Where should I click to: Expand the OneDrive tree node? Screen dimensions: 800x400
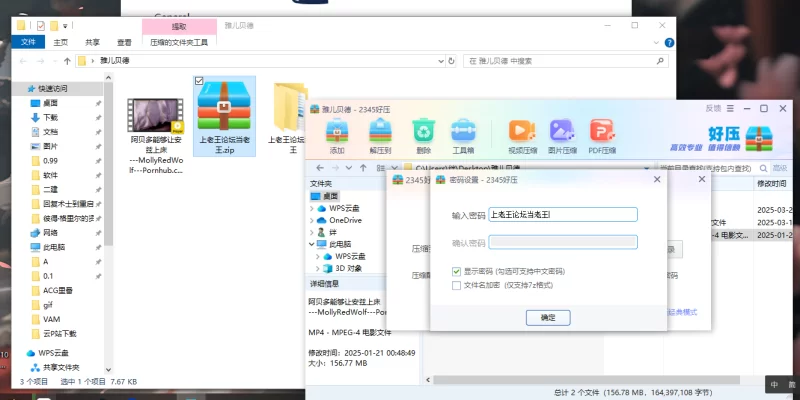click(312, 220)
